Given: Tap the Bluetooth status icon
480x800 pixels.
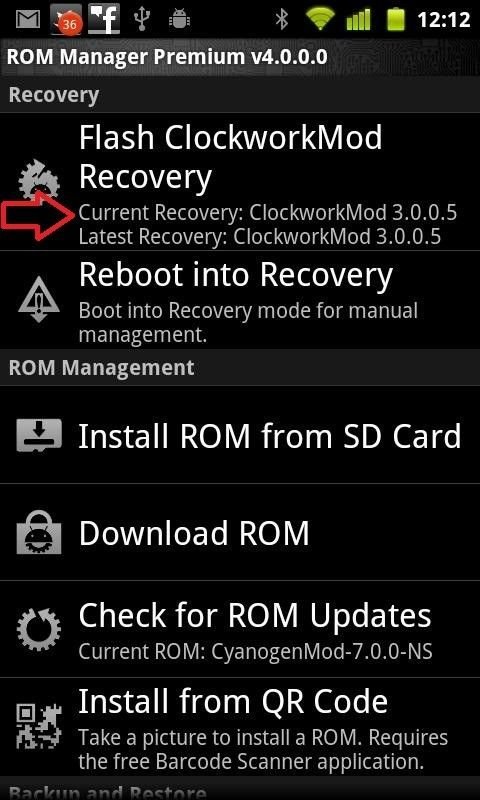Looking at the screenshot, I should click(x=281, y=19).
